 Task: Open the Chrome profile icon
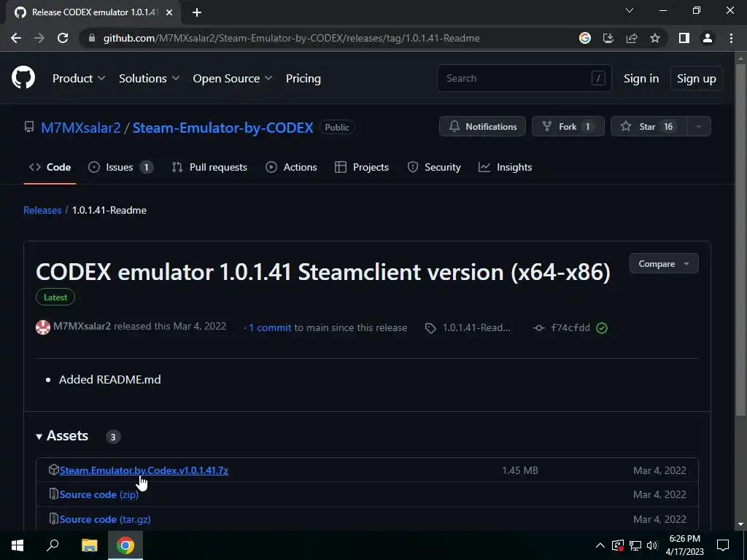tap(708, 38)
